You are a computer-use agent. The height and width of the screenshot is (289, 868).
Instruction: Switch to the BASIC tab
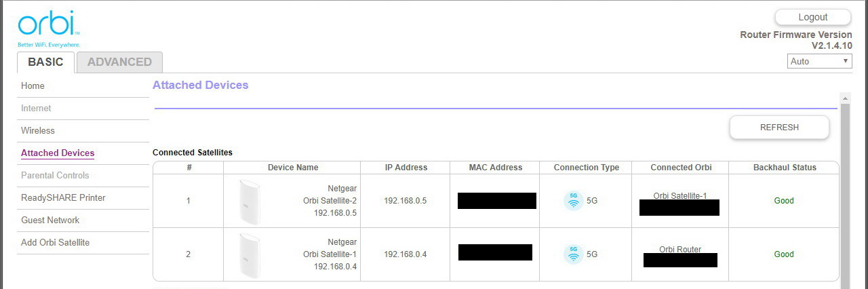(46, 62)
